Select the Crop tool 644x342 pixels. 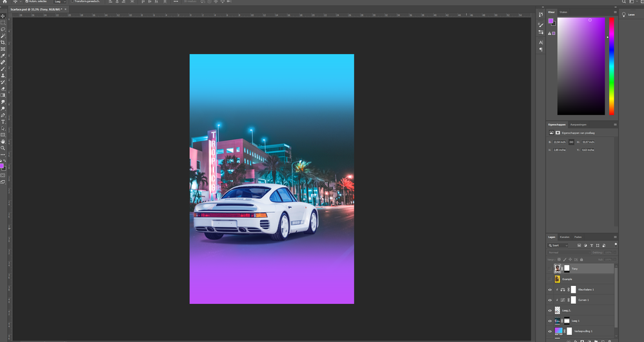3,43
